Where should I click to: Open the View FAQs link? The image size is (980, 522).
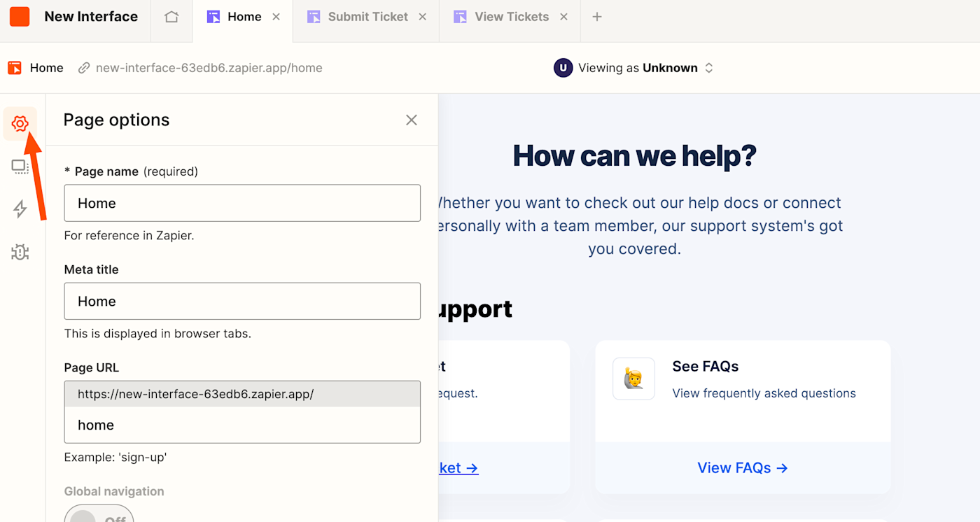[x=743, y=468]
